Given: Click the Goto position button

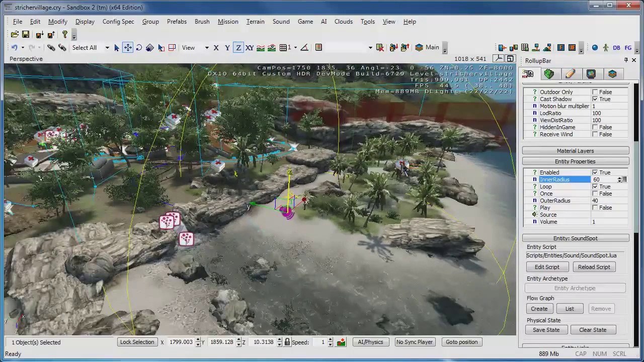Looking at the screenshot, I should 461,342.
